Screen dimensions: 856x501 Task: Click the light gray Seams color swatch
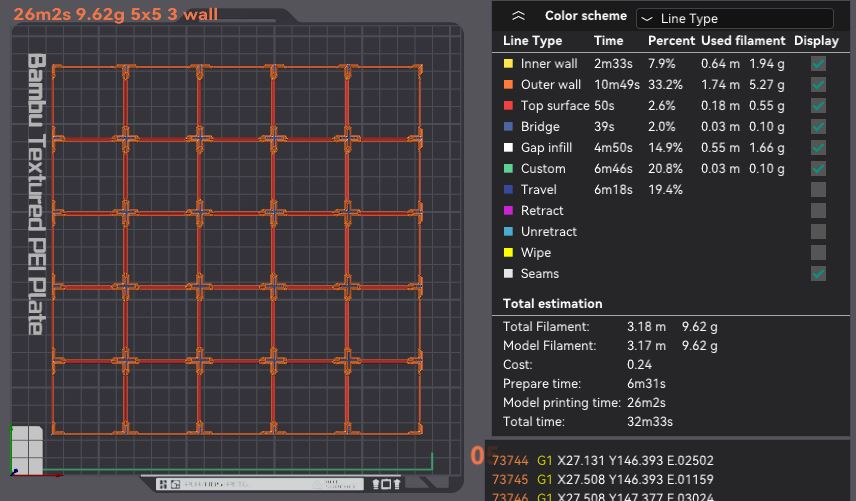(x=508, y=274)
